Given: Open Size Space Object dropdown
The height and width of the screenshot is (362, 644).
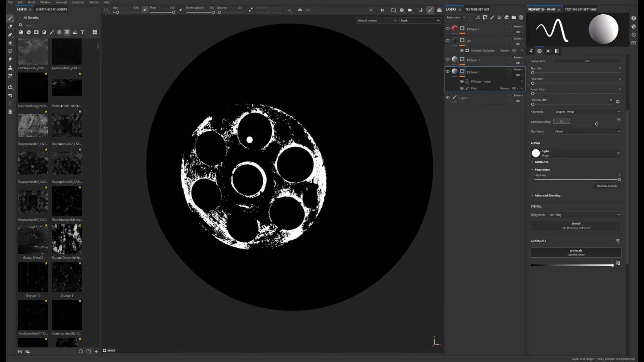Looking at the screenshot, I should point(587,131).
